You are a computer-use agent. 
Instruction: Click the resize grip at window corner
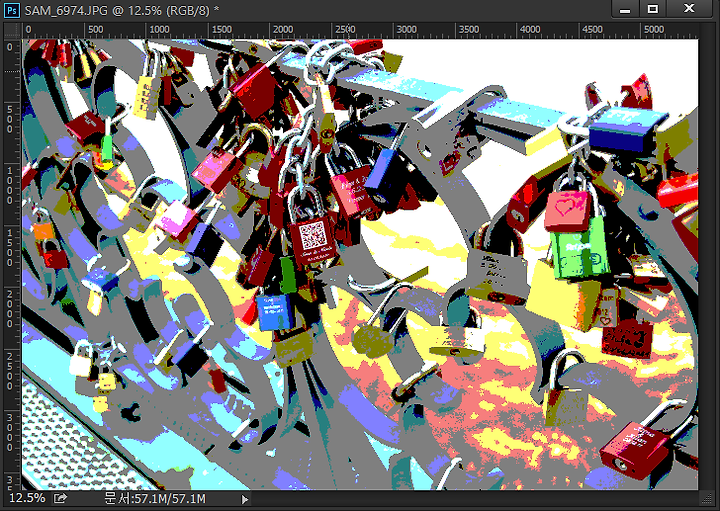[x=706, y=498]
